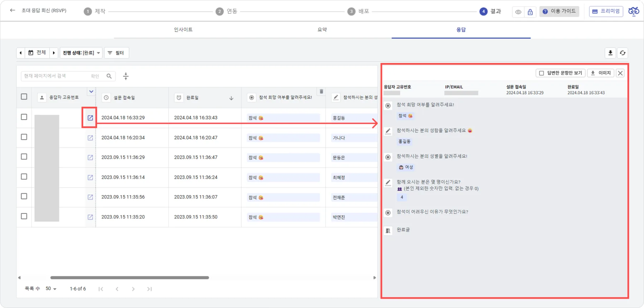Screen dimensions: 644x308
Task: Click the 이미지 download button
Action: pyautogui.click(x=601, y=73)
